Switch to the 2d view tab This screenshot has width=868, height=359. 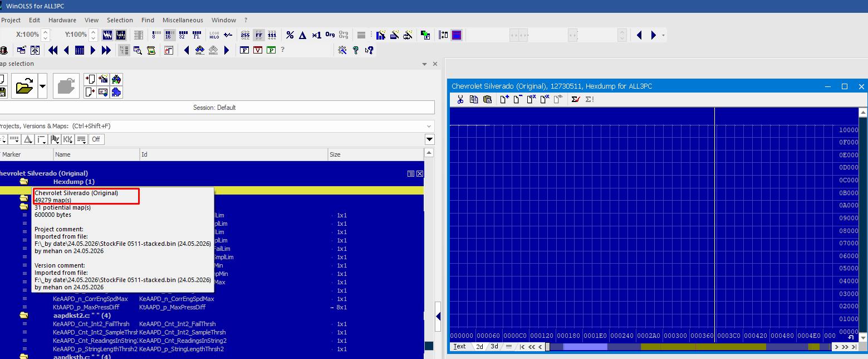pos(479,346)
